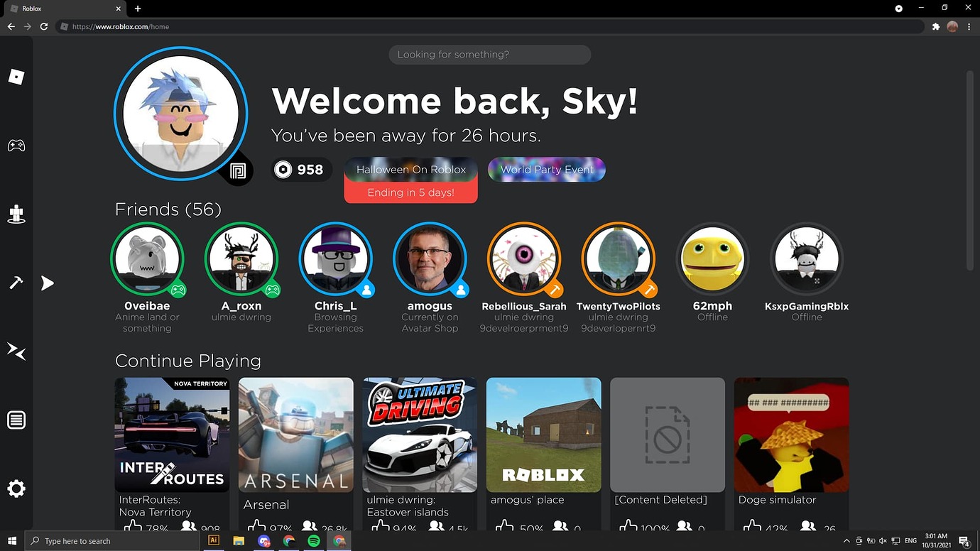
Task: Open the Avatar editor icon in sidebar
Action: pos(16,214)
